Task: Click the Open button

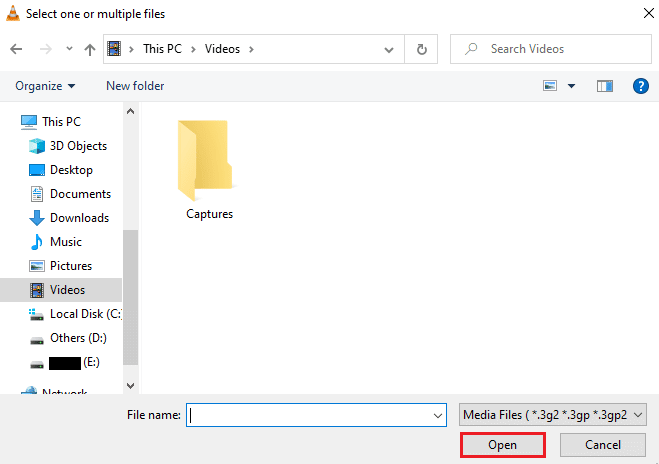Action: pos(503,445)
